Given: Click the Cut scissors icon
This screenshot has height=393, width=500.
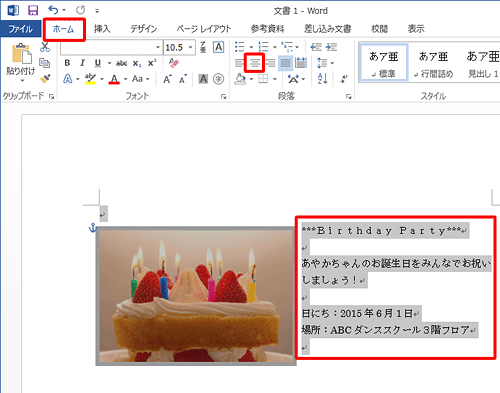Looking at the screenshot, I should pos(45,47).
